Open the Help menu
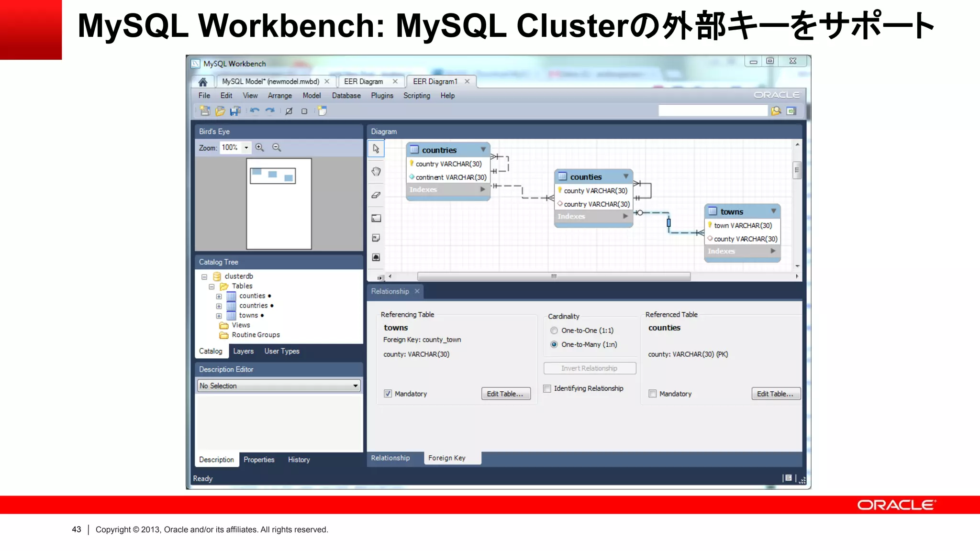Viewport: 980px width, 551px height. (447, 96)
